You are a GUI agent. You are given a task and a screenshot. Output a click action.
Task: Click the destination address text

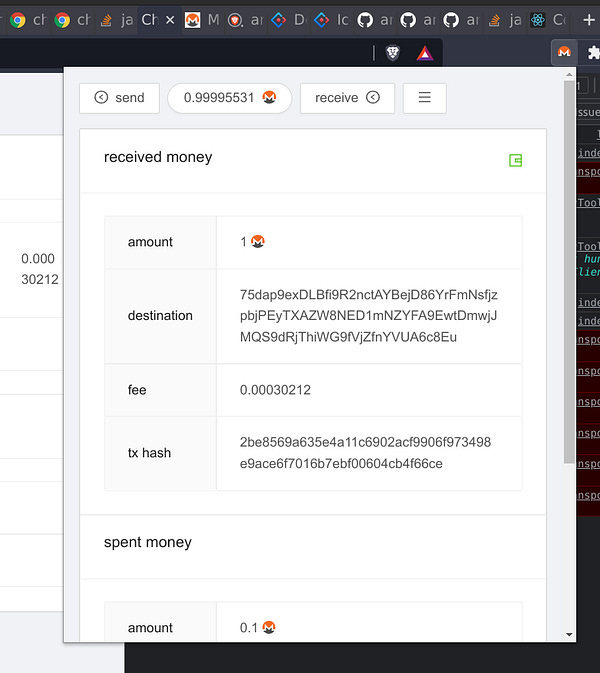click(x=369, y=316)
